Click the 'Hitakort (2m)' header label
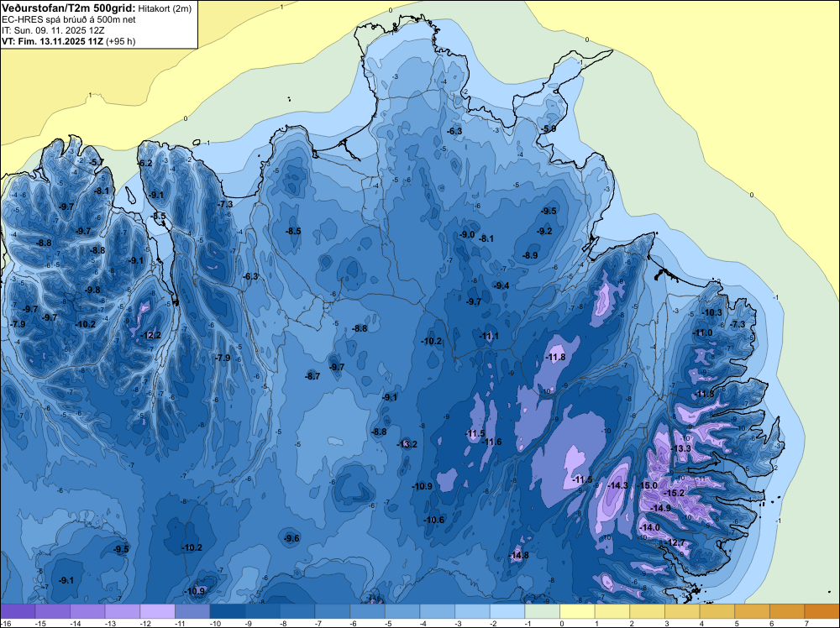The width and height of the screenshot is (840, 628). 164,8
